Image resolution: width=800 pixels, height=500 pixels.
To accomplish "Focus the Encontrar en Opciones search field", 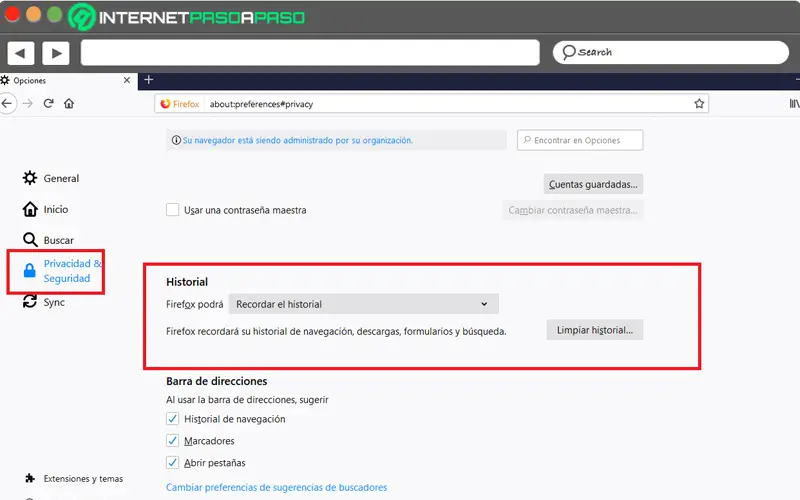I will click(x=580, y=140).
